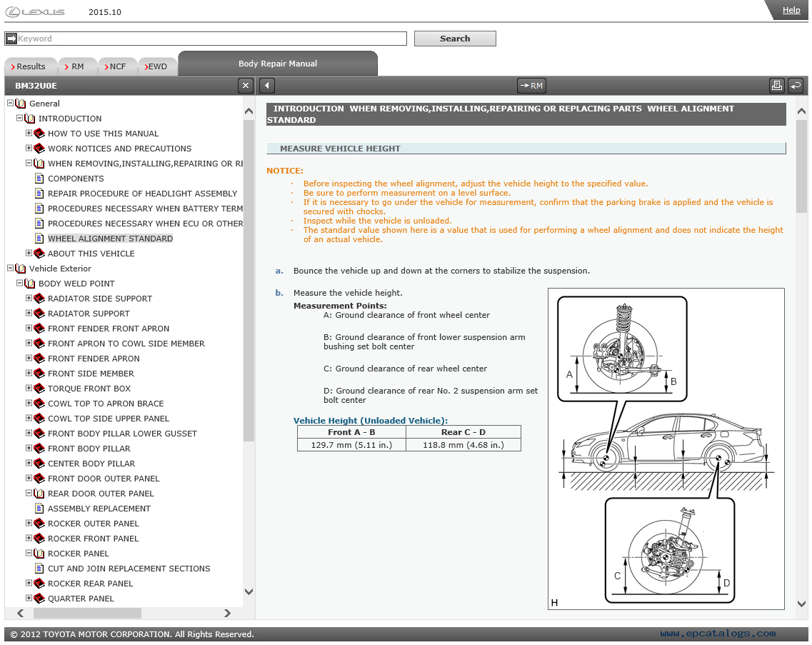Click the RADIATOR SIDE SUPPORT book icon
Image resolution: width=812 pixels, height=645 pixels.
(x=39, y=299)
